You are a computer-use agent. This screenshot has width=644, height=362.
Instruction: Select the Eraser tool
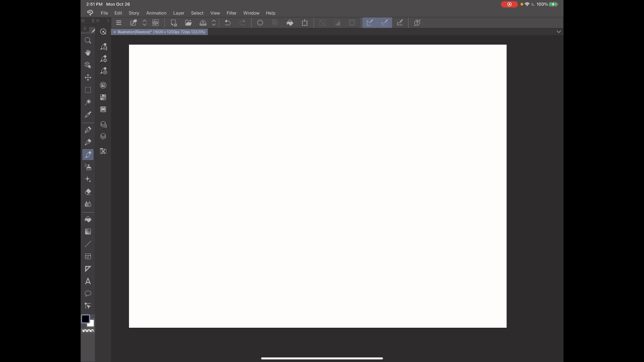[x=88, y=192]
